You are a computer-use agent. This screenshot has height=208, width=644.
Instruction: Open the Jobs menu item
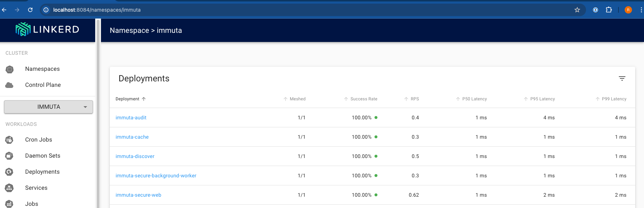coord(32,204)
